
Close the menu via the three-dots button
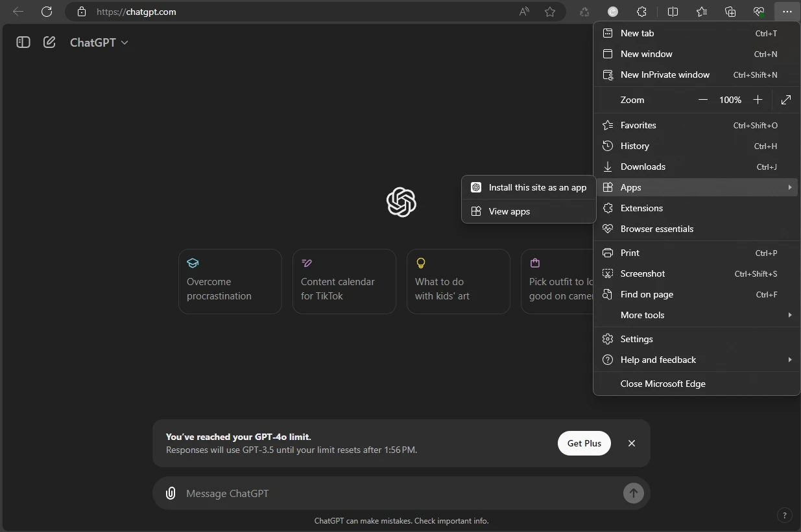tap(787, 12)
